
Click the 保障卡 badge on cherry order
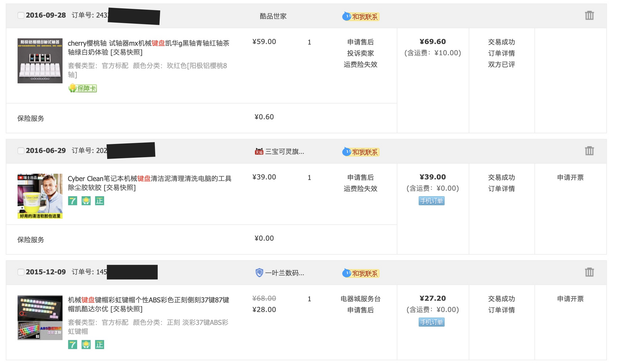point(83,88)
